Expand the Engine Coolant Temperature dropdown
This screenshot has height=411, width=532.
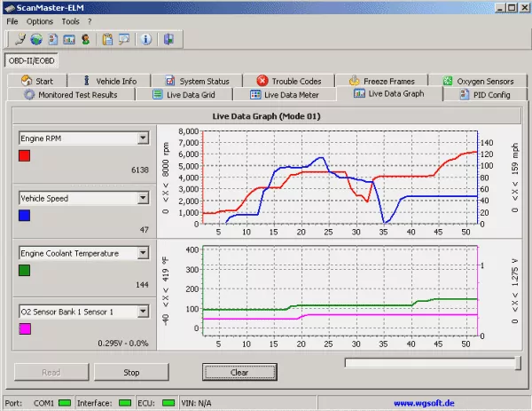(x=143, y=254)
